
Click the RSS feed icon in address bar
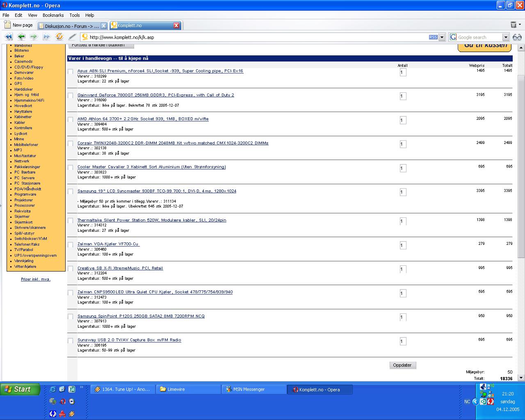pyautogui.click(x=433, y=37)
